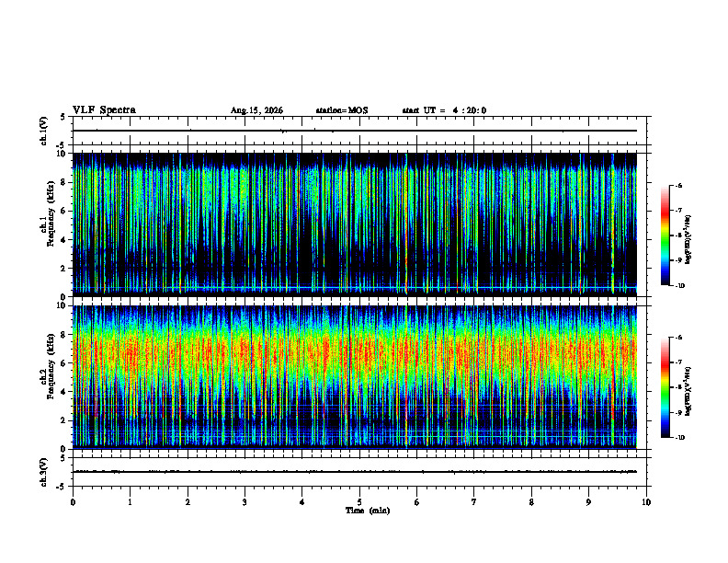Screen dimensions: 728x563
Task: Click time axis tick label '9'
Action: (x=588, y=502)
